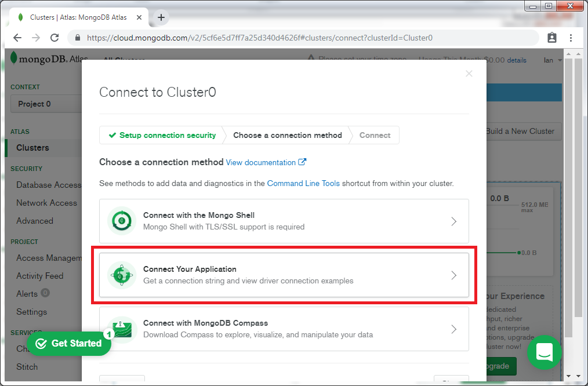Click the Connect Your Application globe icon
Screen dimensions: 588x386
click(122, 275)
